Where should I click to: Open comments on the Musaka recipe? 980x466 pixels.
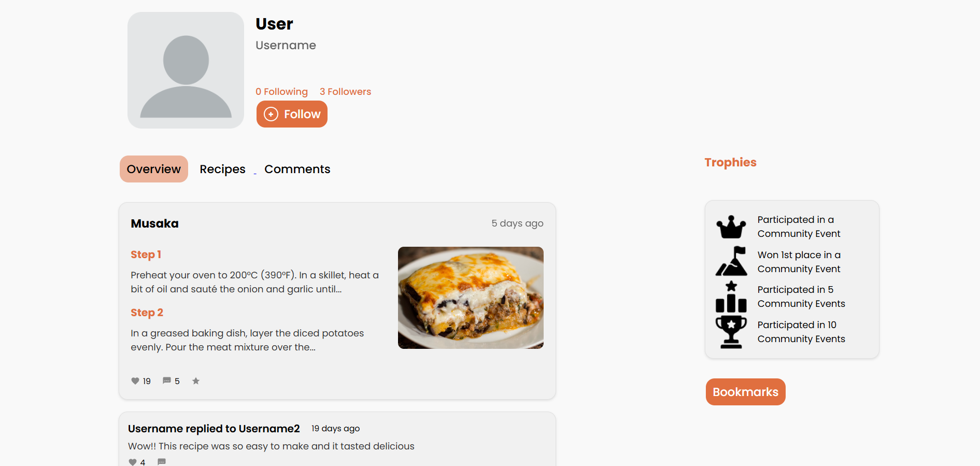[167, 381]
